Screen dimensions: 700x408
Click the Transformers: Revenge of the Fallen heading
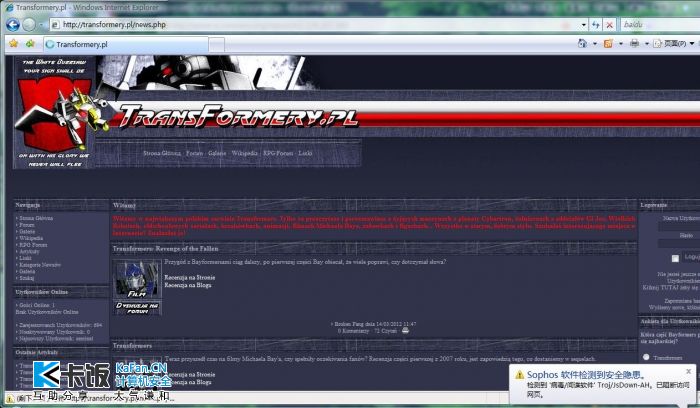point(166,249)
